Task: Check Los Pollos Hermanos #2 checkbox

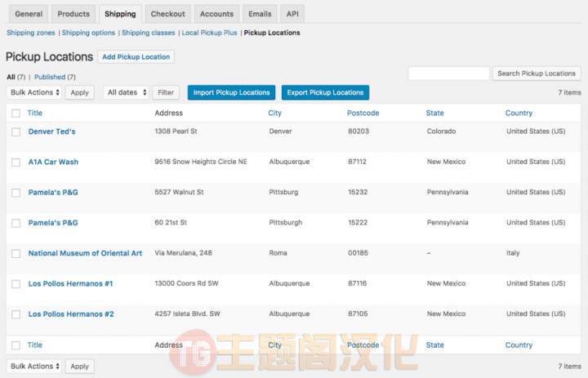Action: coord(16,314)
